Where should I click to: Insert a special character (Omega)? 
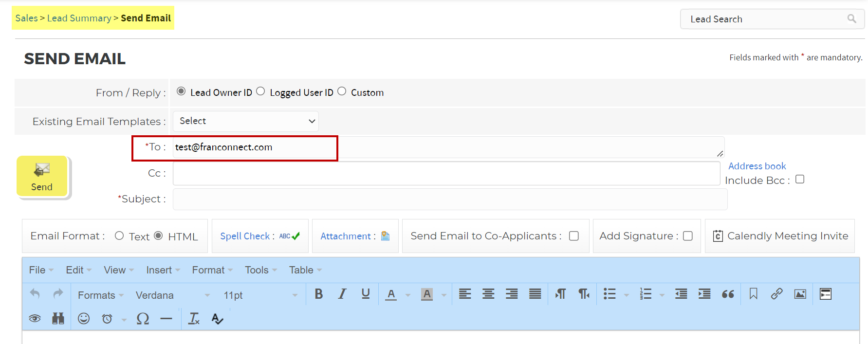point(143,319)
